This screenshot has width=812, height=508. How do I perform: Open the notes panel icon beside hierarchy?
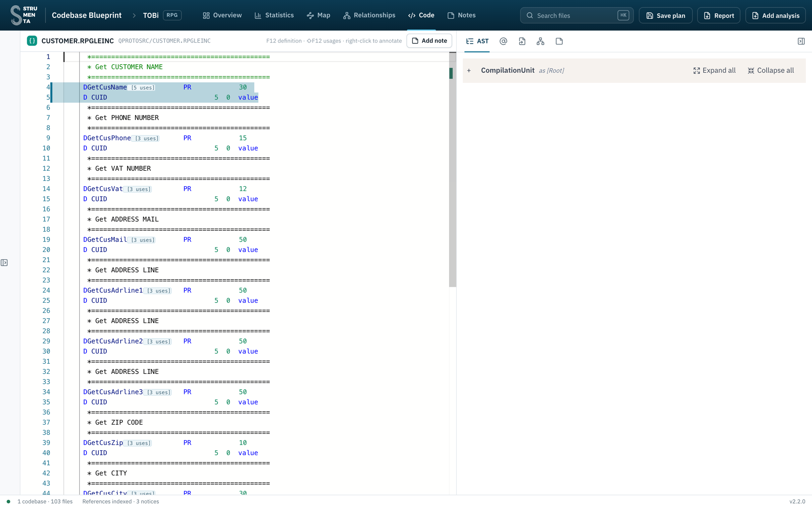point(559,41)
